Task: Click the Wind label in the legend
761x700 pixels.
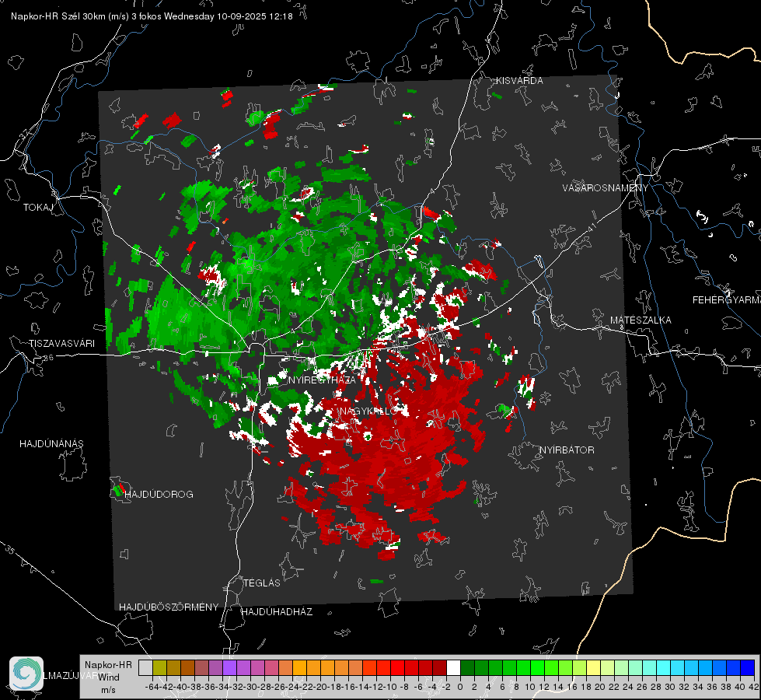Action: (109, 677)
